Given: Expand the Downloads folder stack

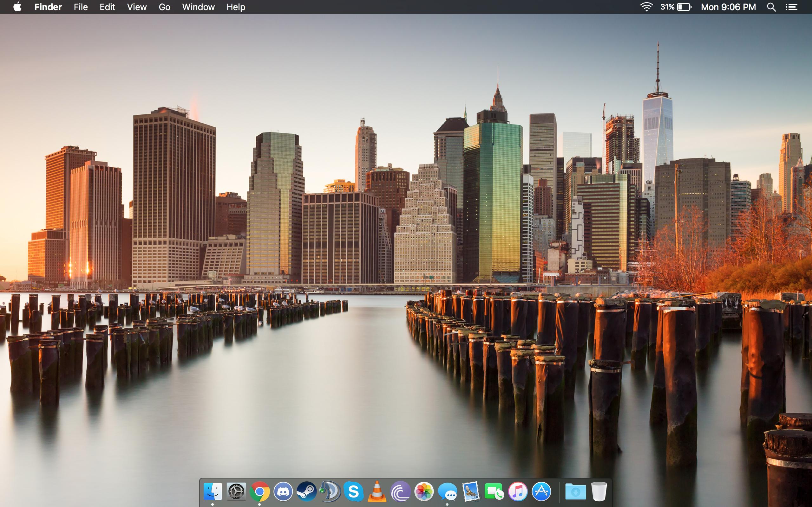Looking at the screenshot, I should pos(575,491).
